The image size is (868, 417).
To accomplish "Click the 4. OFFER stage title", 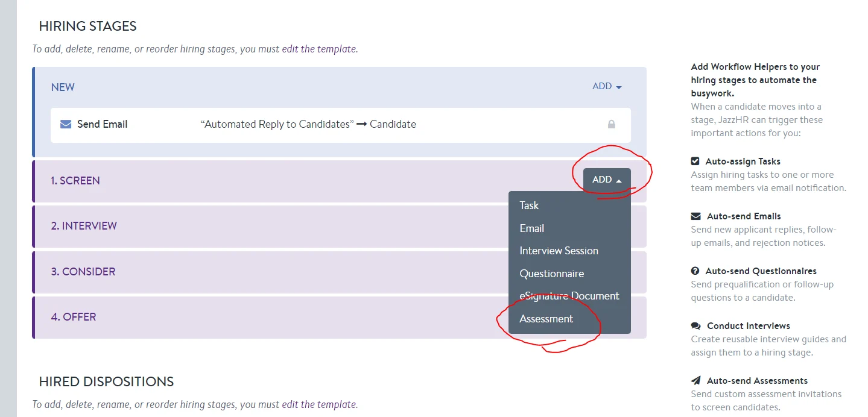I will click(74, 317).
